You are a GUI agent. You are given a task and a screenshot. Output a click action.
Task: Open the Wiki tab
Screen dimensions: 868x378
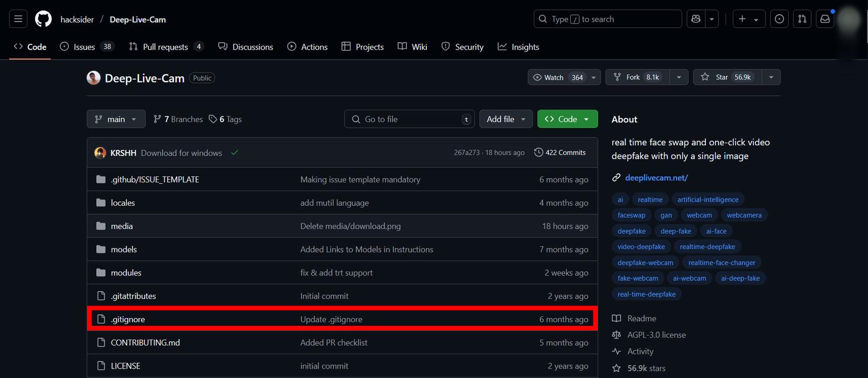point(412,47)
